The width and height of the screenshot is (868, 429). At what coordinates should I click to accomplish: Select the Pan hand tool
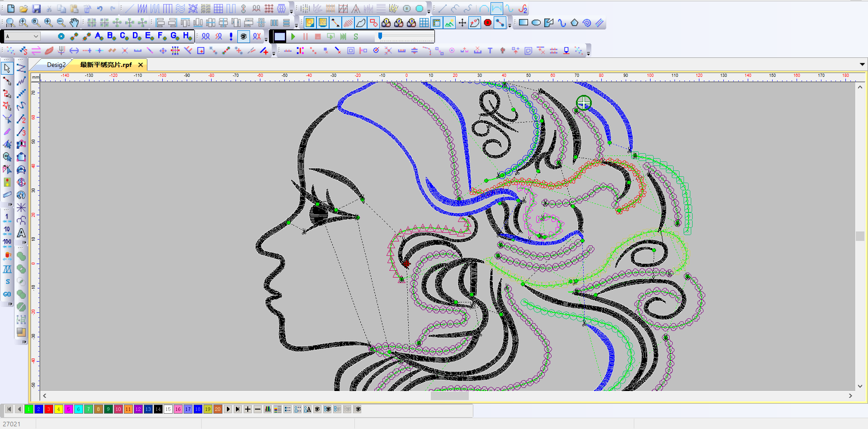pyautogui.click(x=74, y=23)
